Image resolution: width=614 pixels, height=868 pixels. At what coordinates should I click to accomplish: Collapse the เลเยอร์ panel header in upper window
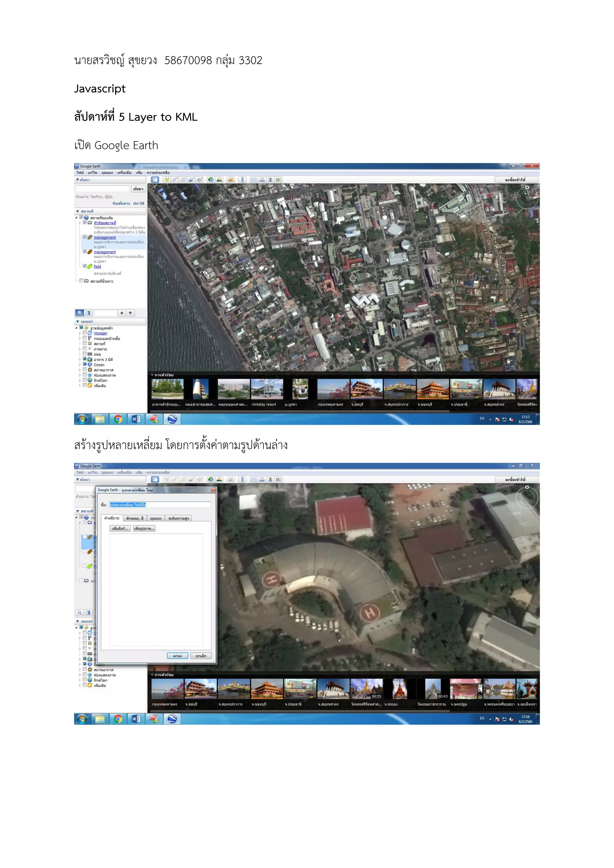click(x=78, y=322)
